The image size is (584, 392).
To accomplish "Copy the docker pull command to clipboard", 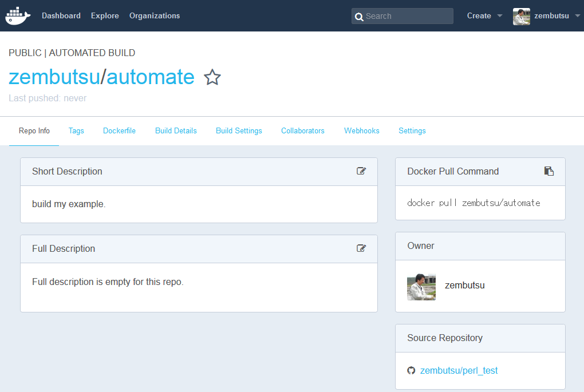I will coord(549,171).
